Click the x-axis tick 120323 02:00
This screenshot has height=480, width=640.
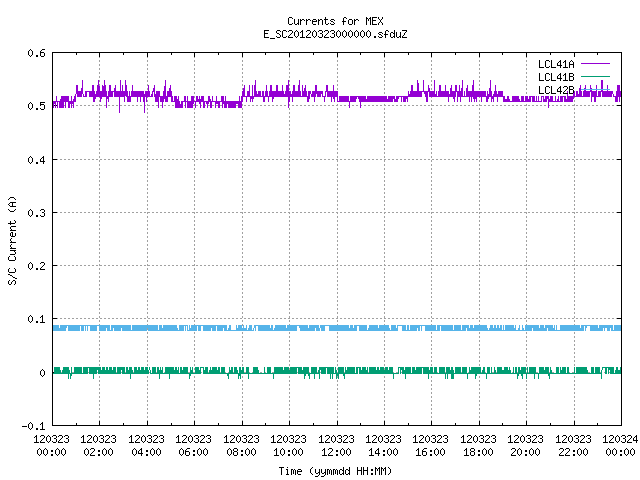pos(98,445)
